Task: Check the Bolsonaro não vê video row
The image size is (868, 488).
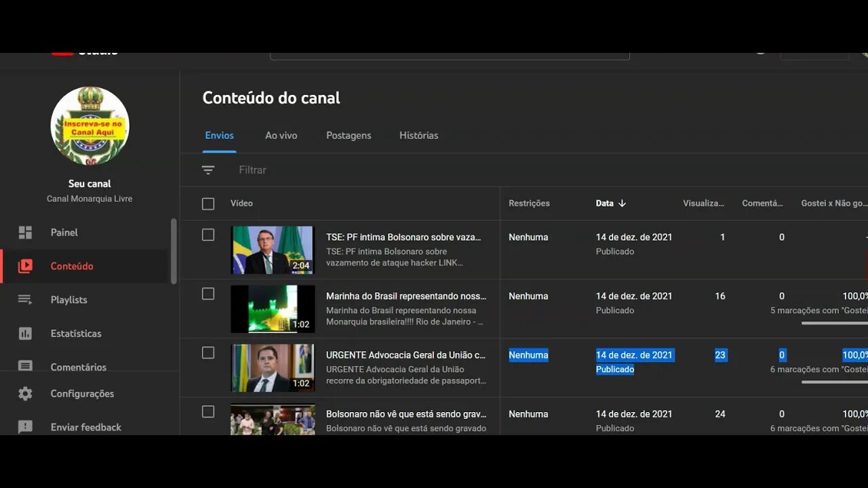Action: (208, 412)
